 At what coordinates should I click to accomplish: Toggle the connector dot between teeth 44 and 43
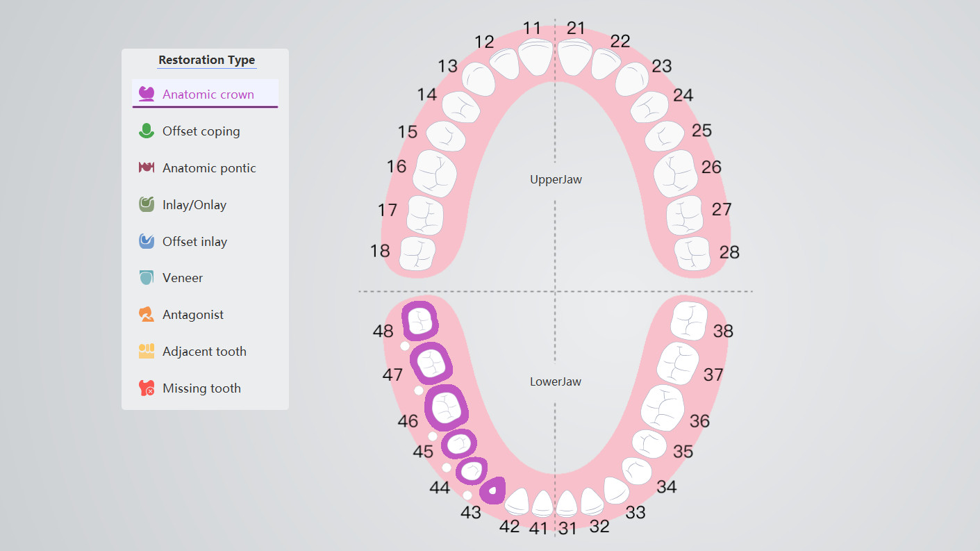tap(467, 495)
